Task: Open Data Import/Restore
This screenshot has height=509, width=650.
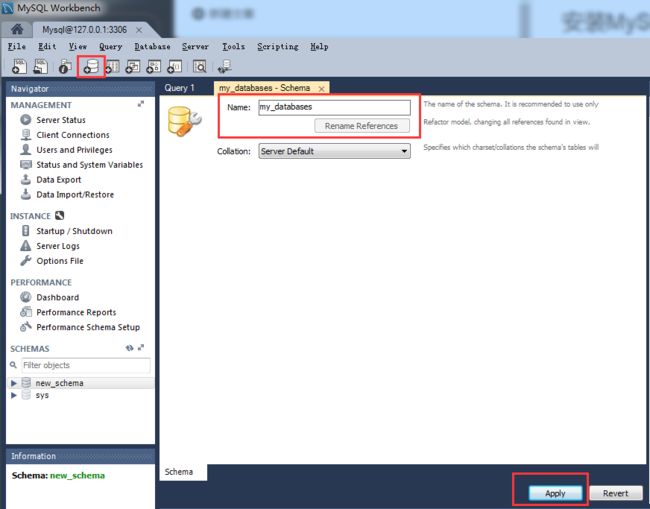Action: point(75,194)
